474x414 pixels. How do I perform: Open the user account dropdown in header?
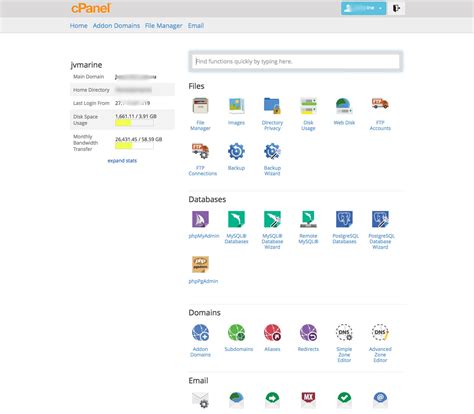[x=363, y=8]
